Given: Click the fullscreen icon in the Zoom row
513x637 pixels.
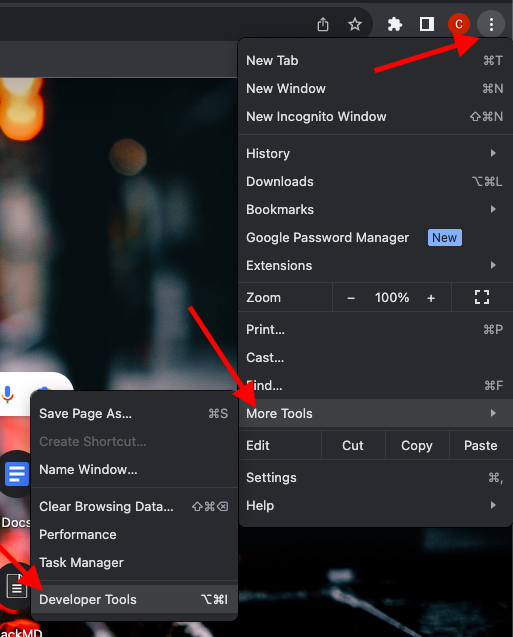Looking at the screenshot, I should click(482, 297).
